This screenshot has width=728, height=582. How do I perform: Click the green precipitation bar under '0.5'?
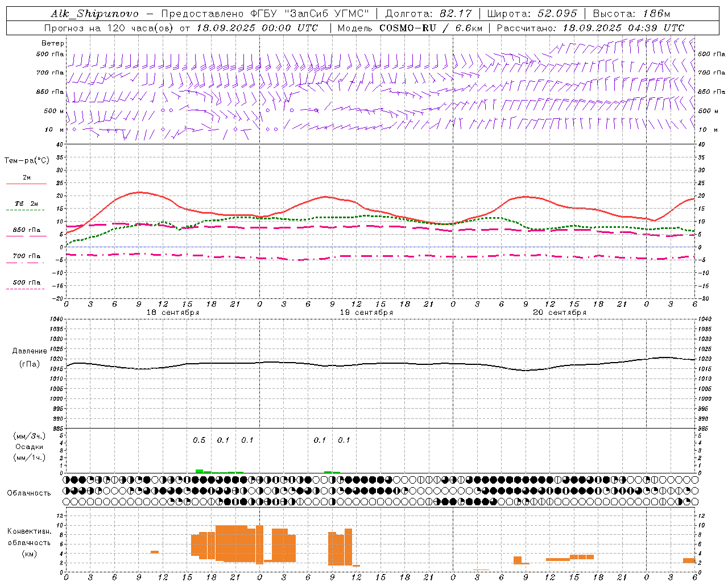point(200,471)
